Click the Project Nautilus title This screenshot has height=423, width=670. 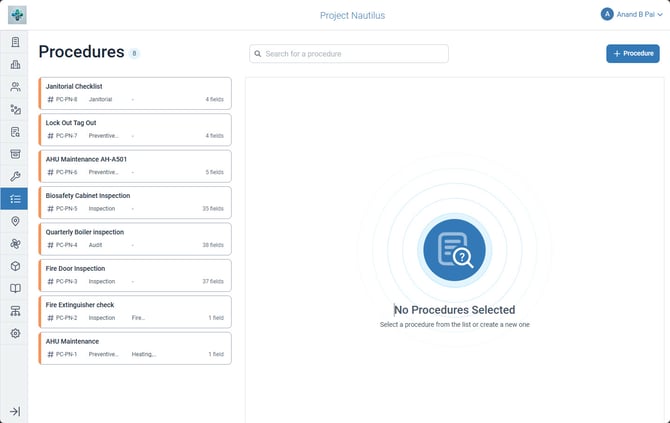[353, 15]
